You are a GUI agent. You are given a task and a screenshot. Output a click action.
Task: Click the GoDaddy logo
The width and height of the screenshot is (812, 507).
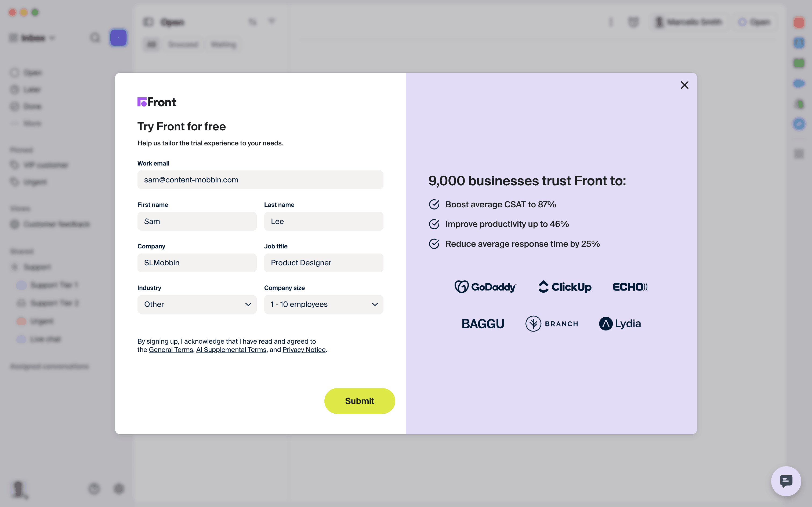tap(485, 287)
